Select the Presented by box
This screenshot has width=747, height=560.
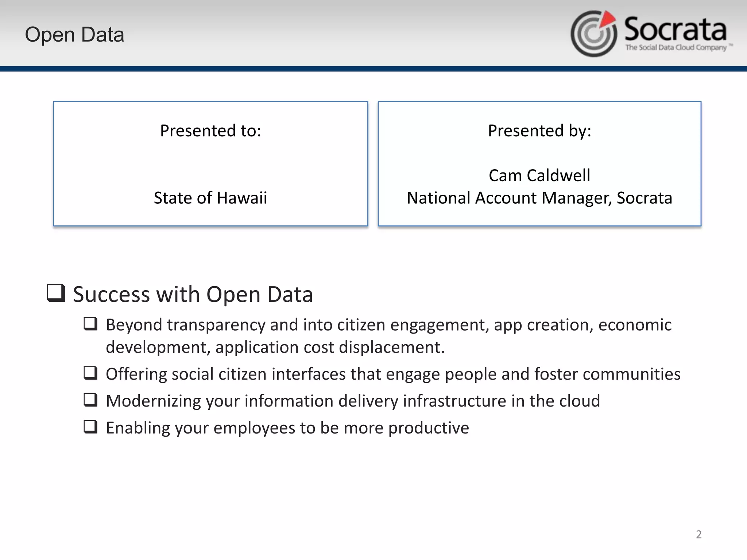[539, 153]
